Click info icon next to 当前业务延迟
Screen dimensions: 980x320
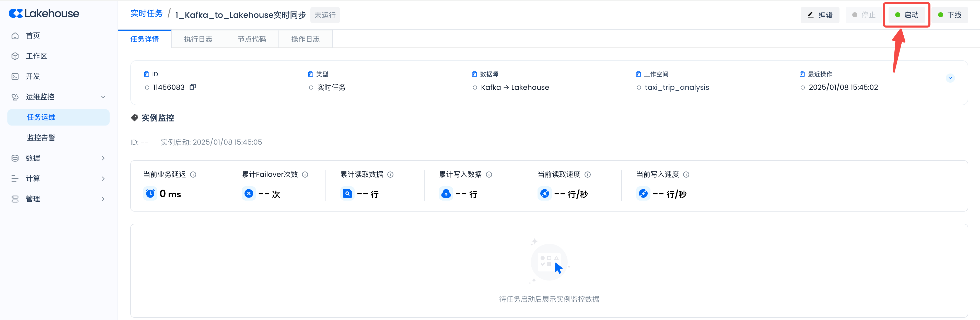pyautogui.click(x=193, y=175)
